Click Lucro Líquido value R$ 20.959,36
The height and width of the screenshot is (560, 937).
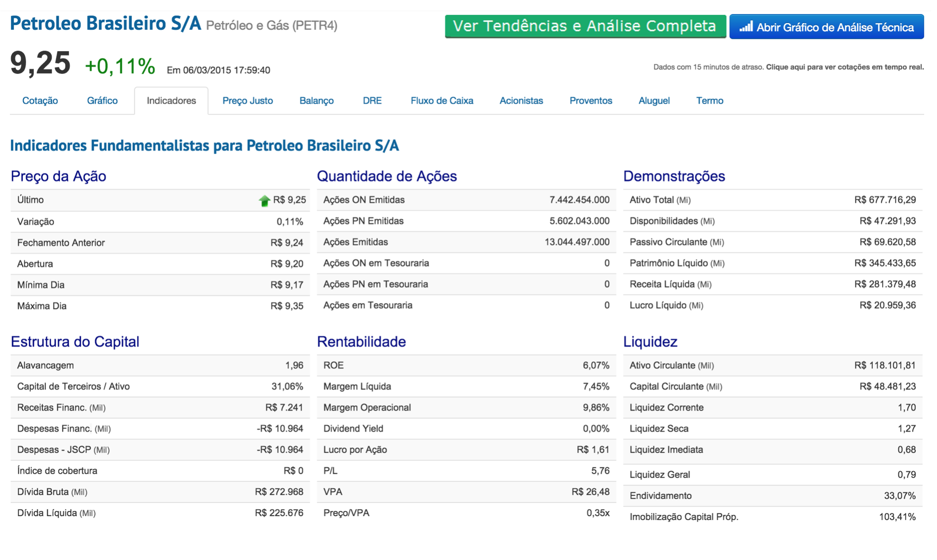tap(888, 305)
